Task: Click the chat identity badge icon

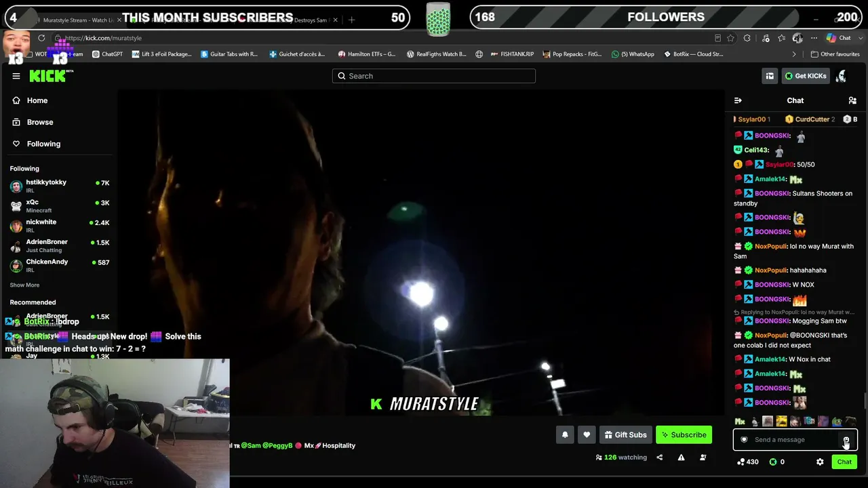Action: [744, 440]
